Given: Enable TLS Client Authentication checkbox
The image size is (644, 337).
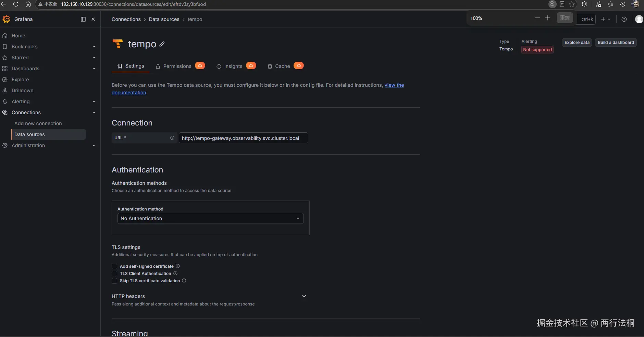Looking at the screenshot, I should click(114, 274).
